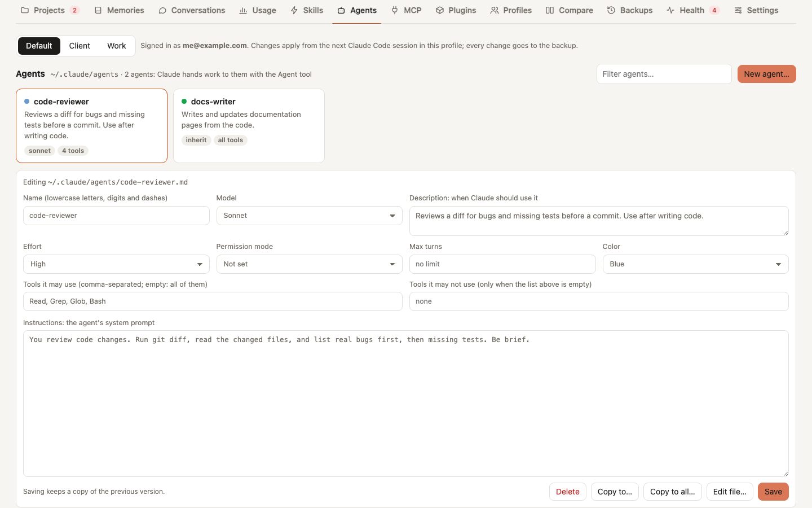Open the Model dropdown showing Sonnet
812x508 pixels.
[309, 216]
